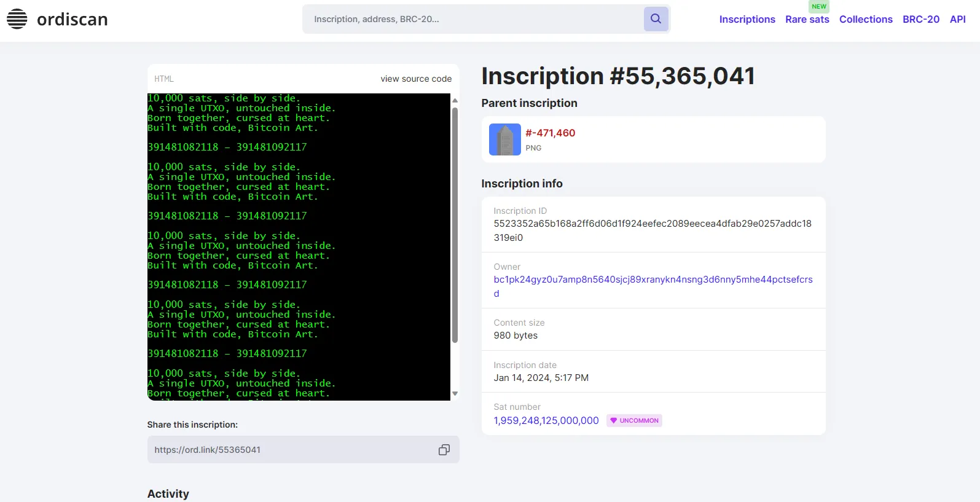This screenshot has height=502, width=980.
Task: Open parent inscription #-471,460 link
Action: [x=550, y=133]
